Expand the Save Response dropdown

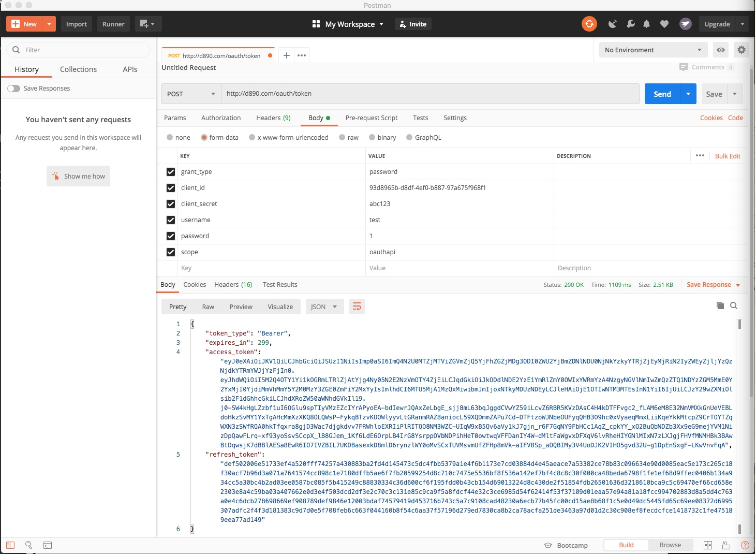click(x=738, y=285)
